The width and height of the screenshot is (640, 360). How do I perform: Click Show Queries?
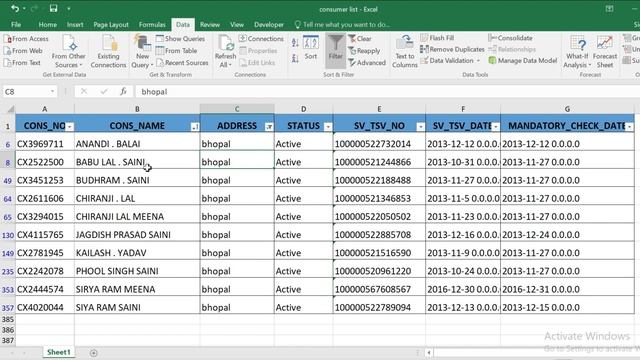point(180,39)
